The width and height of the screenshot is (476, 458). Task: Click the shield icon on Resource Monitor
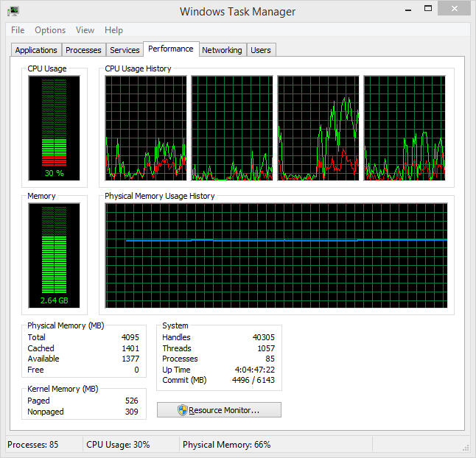183,410
